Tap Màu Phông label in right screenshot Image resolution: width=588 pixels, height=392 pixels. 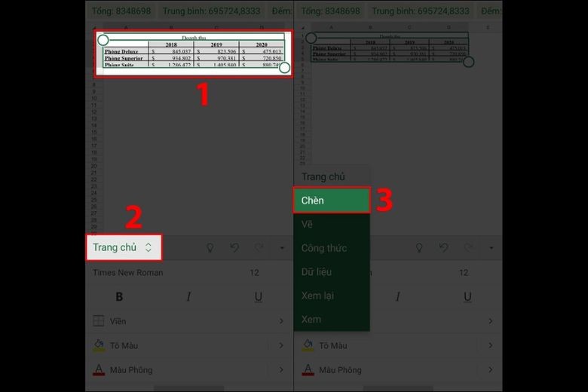(340, 370)
